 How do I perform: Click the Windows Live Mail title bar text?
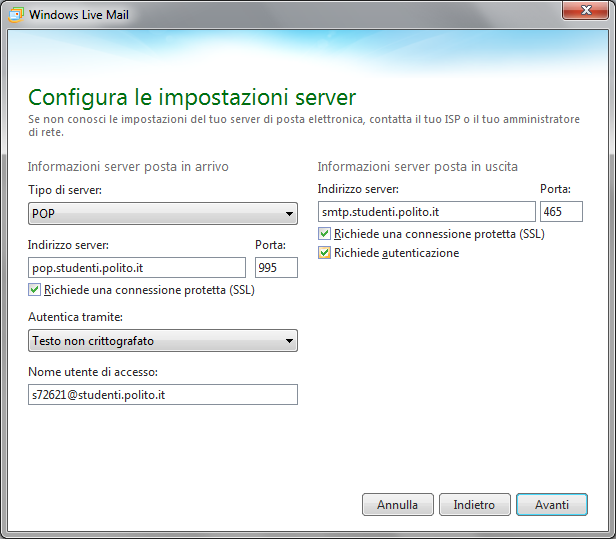79,15
